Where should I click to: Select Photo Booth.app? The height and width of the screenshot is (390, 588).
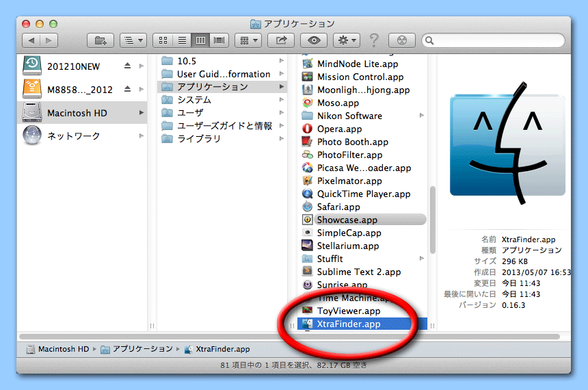point(363,142)
